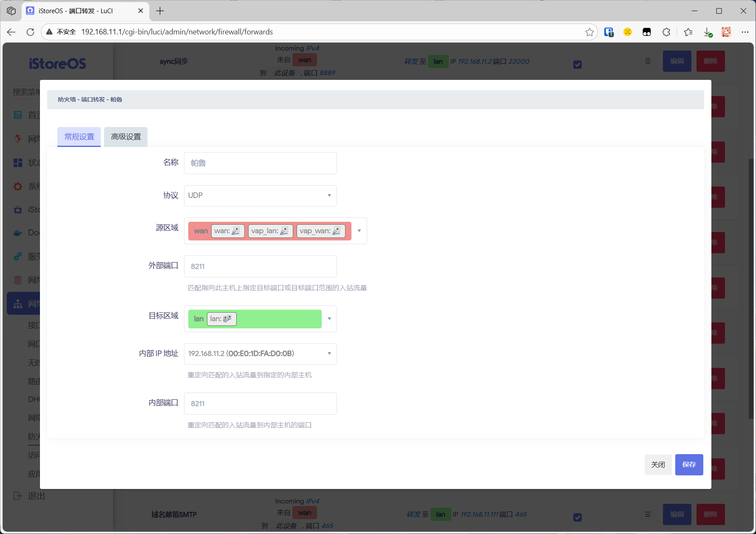Viewport: 756px width, 534px height.
Task: Open the browser settings ellipsis menu
Action: 745,32
